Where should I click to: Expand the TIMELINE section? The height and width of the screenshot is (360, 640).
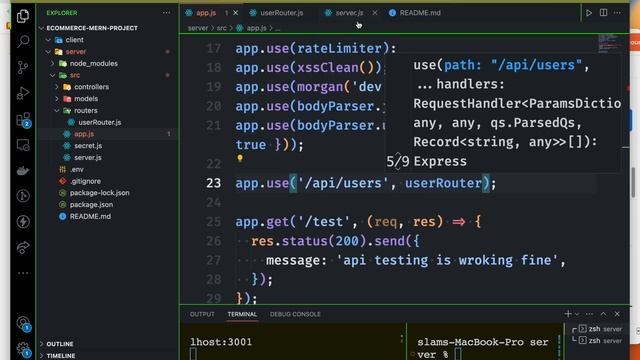click(108, 356)
